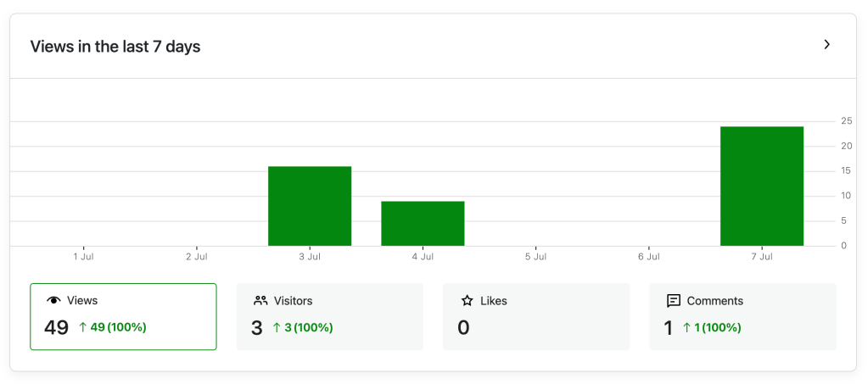868x384 pixels.
Task: Click the up arrow in Comments card
Action: (x=687, y=327)
